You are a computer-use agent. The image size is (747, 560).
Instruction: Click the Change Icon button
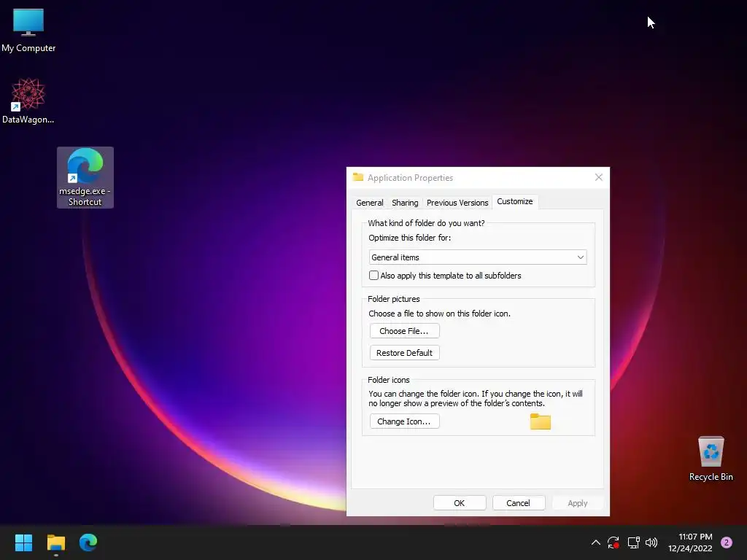tap(404, 421)
